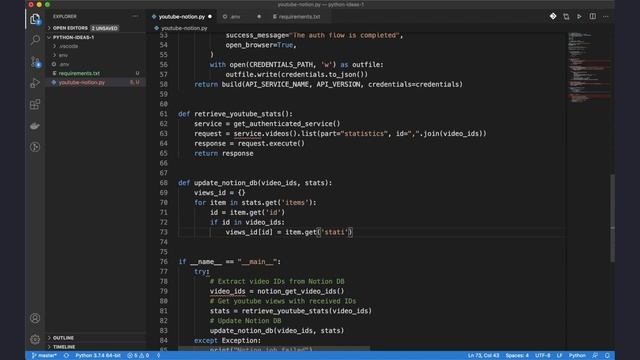Select Python 3.7.4 64-bit interpreter
Screen dimensions: 640x360
click(98, 356)
